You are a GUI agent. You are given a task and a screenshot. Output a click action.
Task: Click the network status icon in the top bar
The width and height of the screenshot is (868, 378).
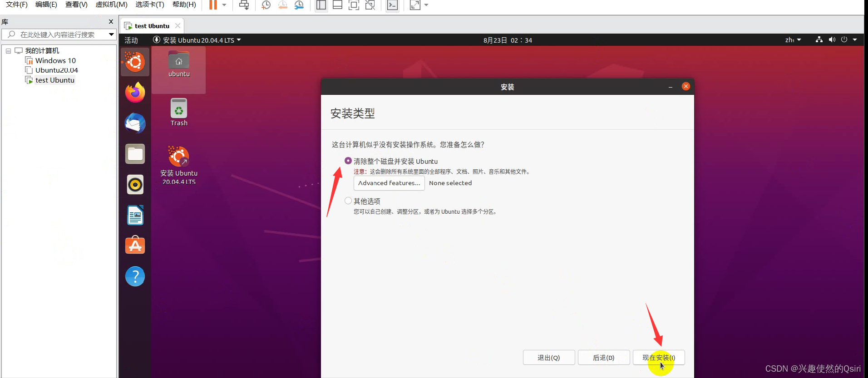(819, 39)
